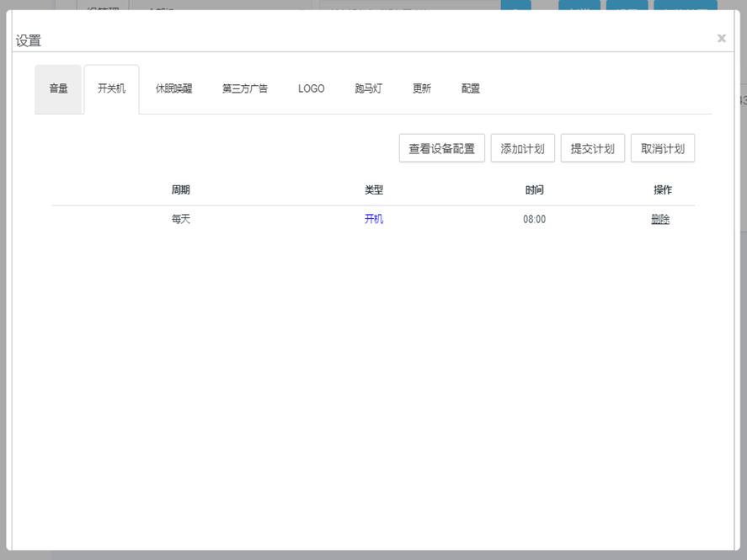Select the 开关机 tab
Image resolution: width=747 pixels, height=560 pixels.
click(111, 88)
